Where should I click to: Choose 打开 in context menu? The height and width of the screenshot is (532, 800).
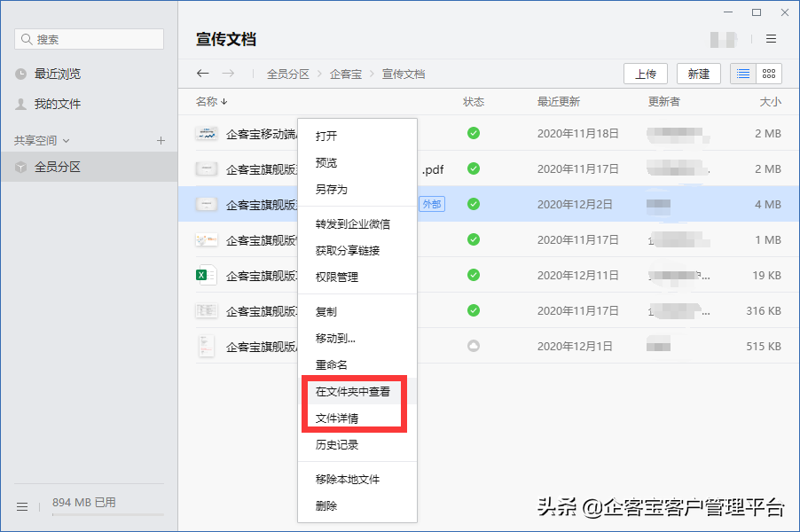357,136
